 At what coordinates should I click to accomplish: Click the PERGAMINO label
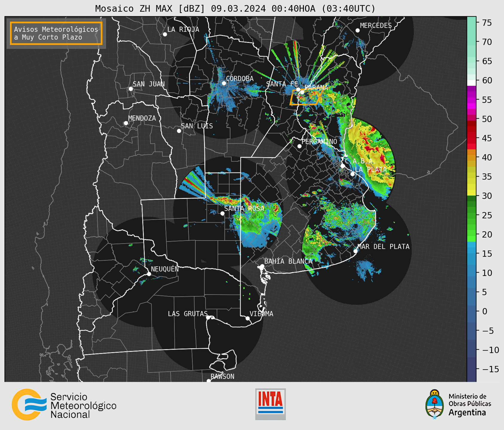[x=319, y=141]
